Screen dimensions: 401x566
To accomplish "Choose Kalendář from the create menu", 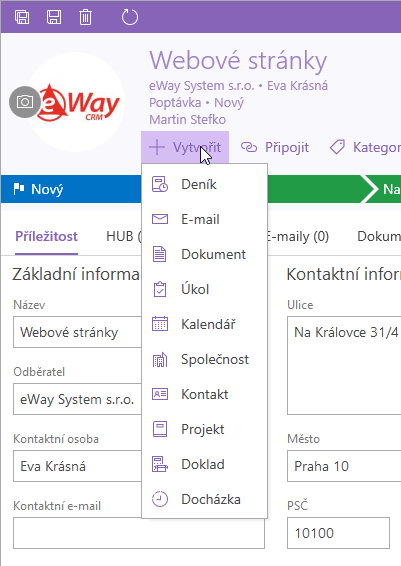I will point(204,325).
